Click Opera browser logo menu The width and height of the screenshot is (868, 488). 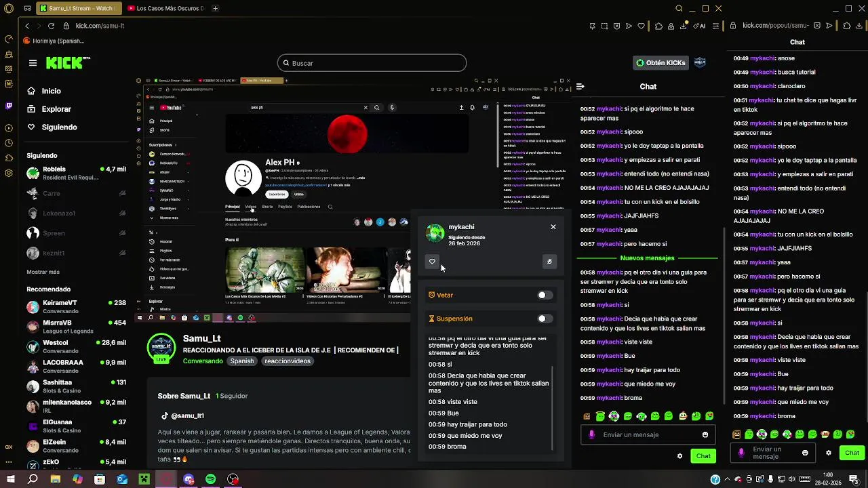(x=8, y=8)
